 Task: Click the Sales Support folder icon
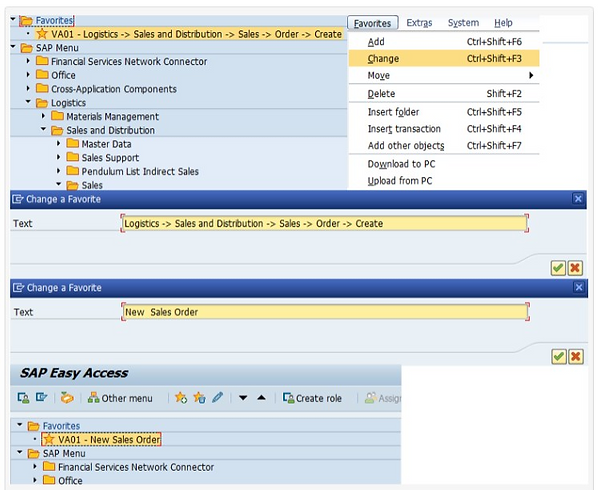[x=72, y=157]
